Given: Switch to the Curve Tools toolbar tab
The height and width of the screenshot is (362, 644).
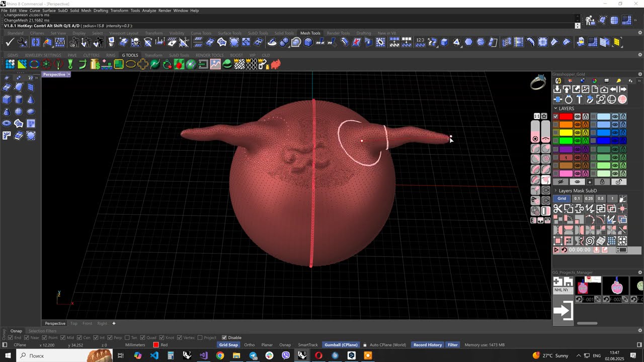Looking at the screenshot, I should tap(201, 33).
